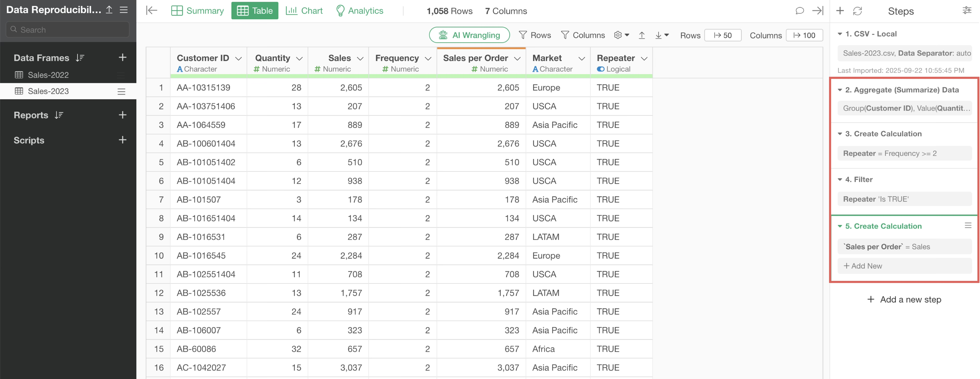
Task: Open the Steps panel settings sliders icon
Action: tap(967, 11)
